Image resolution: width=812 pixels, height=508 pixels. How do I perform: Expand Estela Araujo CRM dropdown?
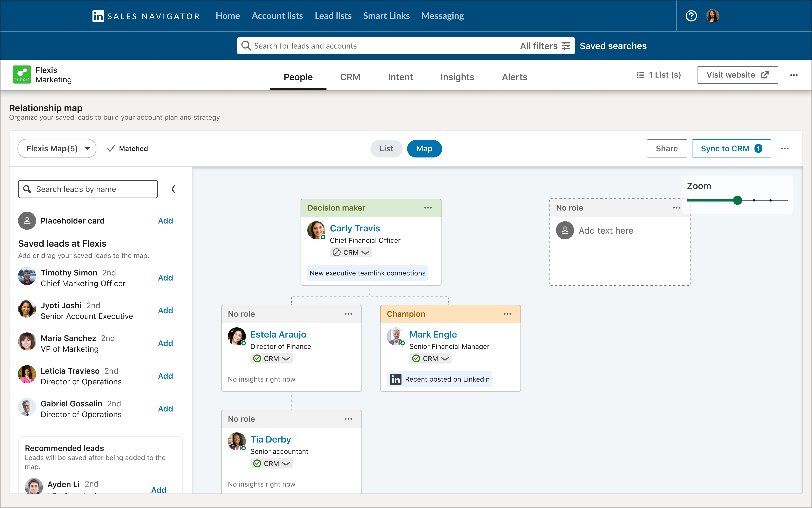pos(271,358)
